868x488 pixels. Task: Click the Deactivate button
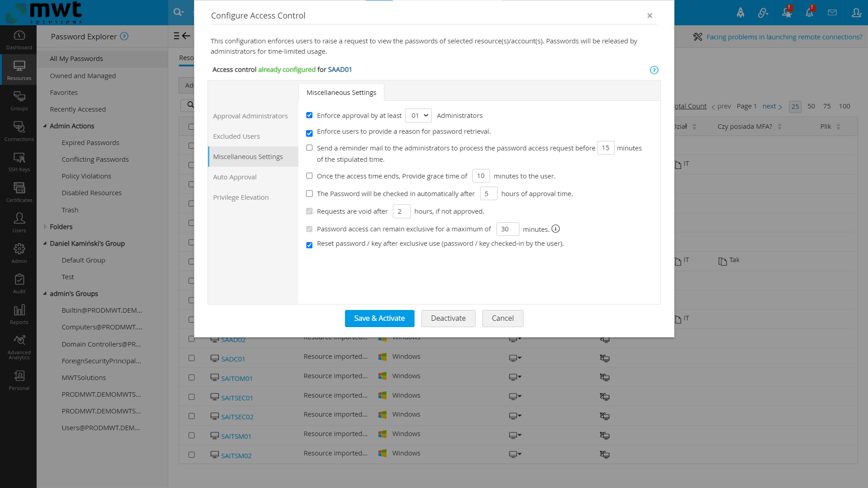[448, 318]
